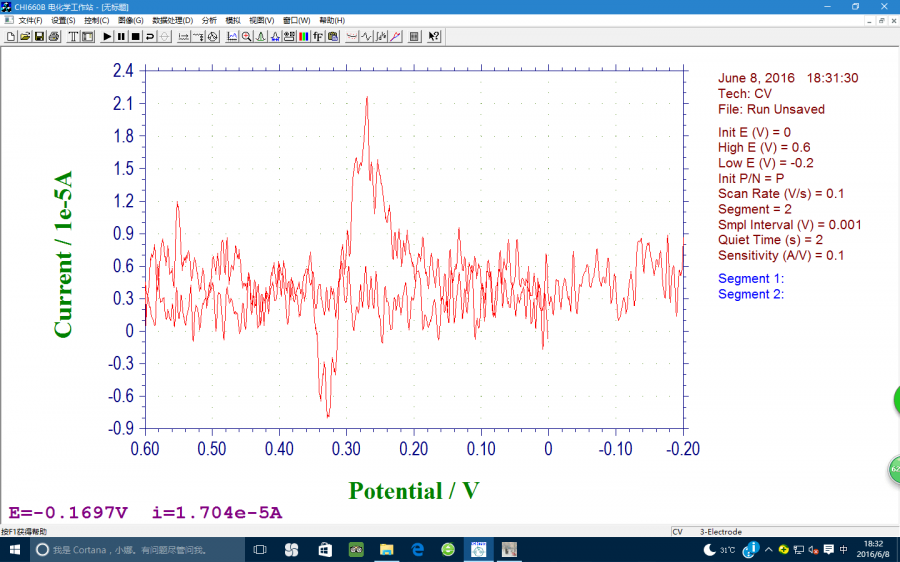The height and width of the screenshot is (562, 900).
Task: Open the 帮助(H) menu
Action: tap(332, 20)
